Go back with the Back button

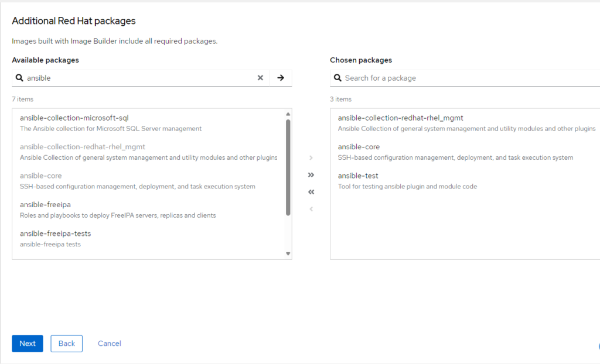[x=67, y=344]
